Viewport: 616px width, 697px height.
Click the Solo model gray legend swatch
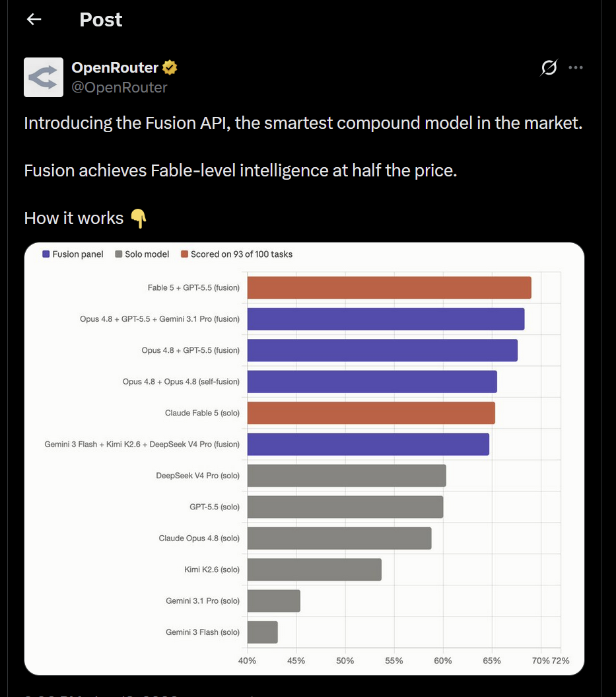tap(119, 254)
